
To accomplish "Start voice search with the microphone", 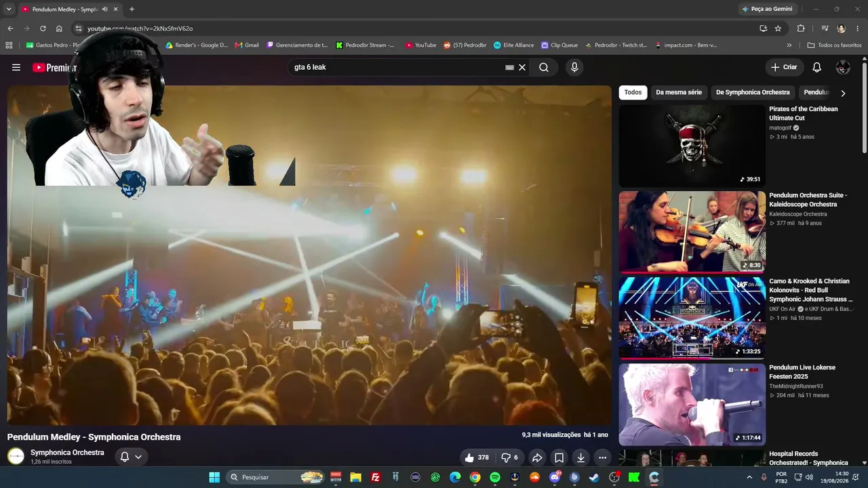I will pos(574,67).
